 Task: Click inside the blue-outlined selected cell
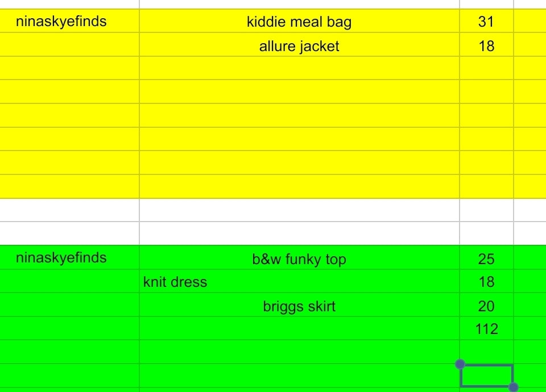click(486, 376)
